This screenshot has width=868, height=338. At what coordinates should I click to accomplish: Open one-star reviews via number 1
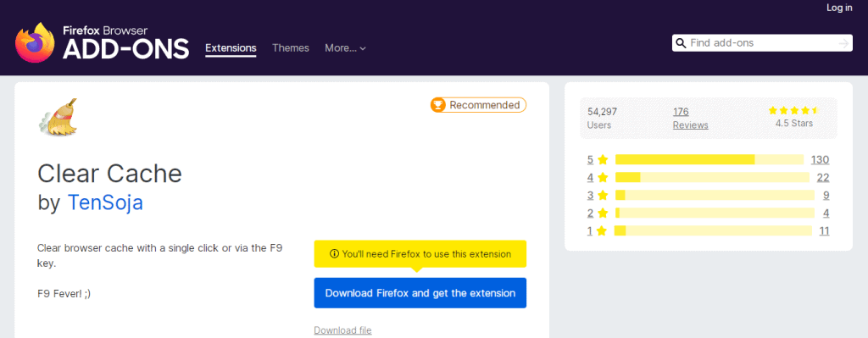tap(590, 230)
